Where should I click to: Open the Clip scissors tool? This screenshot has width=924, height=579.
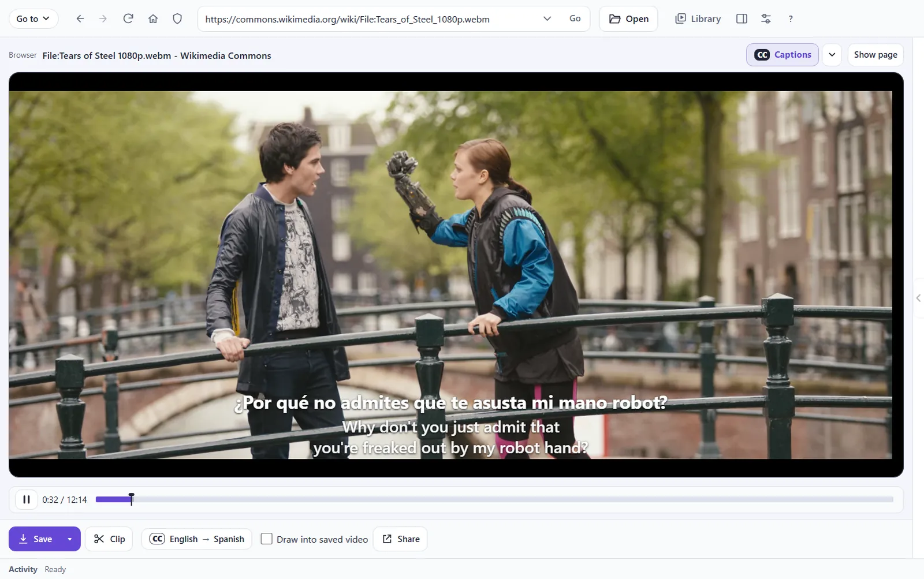pos(109,539)
